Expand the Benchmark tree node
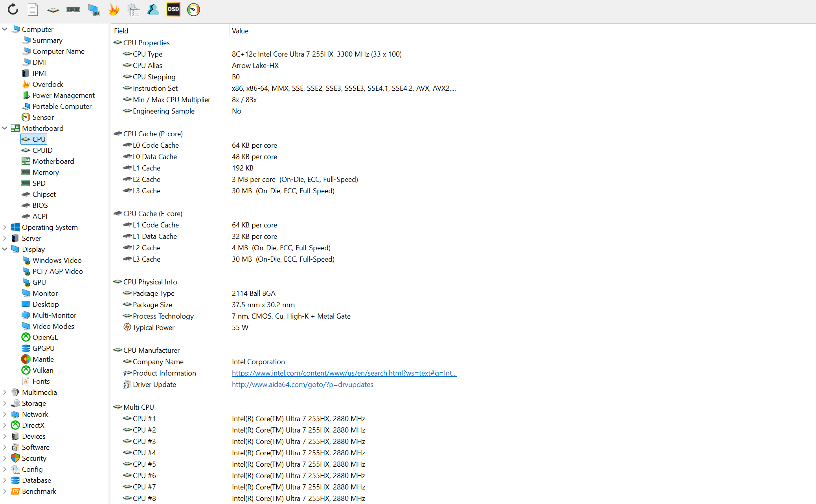The width and height of the screenshot is (816, 504). click(5, 491)
